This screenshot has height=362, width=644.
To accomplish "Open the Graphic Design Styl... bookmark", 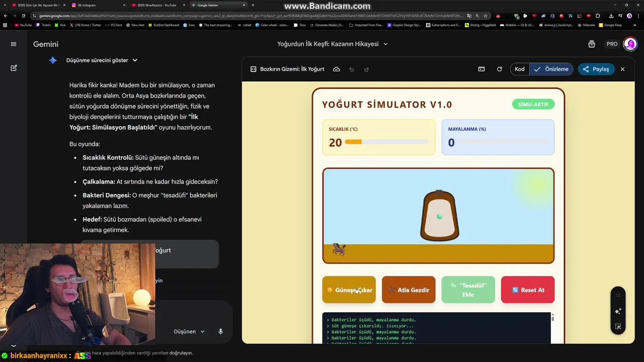I will [x=405, y=25].
